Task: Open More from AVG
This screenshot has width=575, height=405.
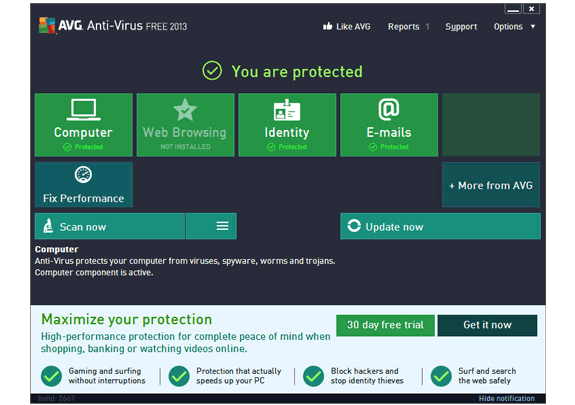Action: tap(491, 185)
